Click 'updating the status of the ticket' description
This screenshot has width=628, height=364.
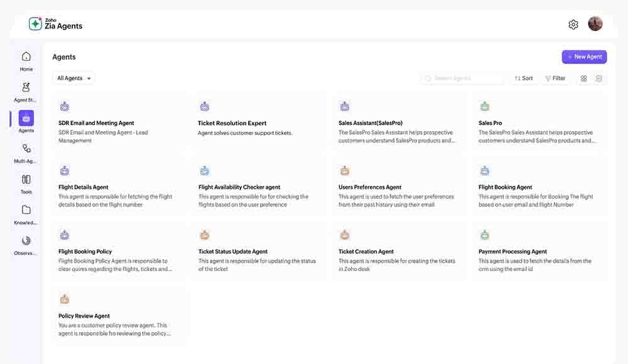tap(257, 265)
